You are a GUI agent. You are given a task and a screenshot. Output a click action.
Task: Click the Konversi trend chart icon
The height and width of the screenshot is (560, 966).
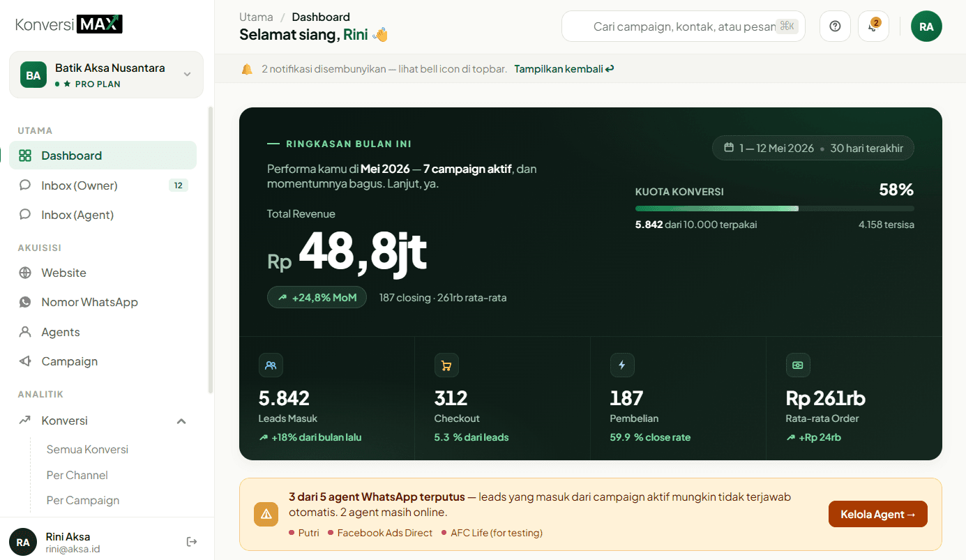[25, 421]
